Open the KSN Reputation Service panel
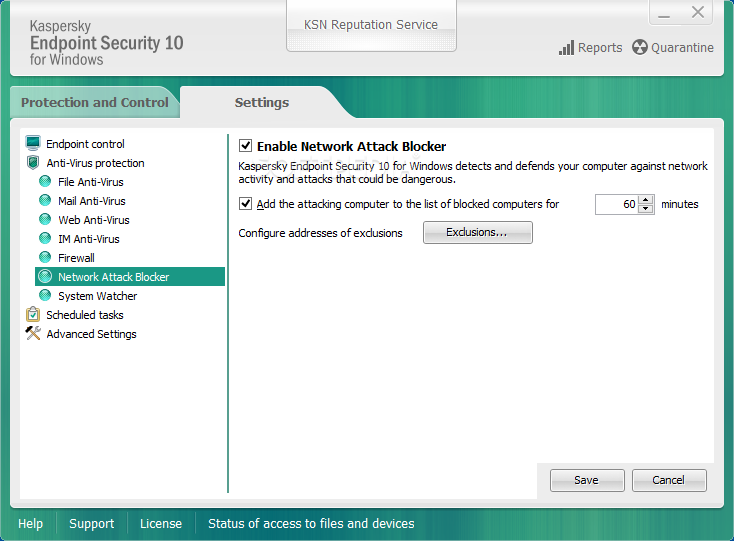 371,25
